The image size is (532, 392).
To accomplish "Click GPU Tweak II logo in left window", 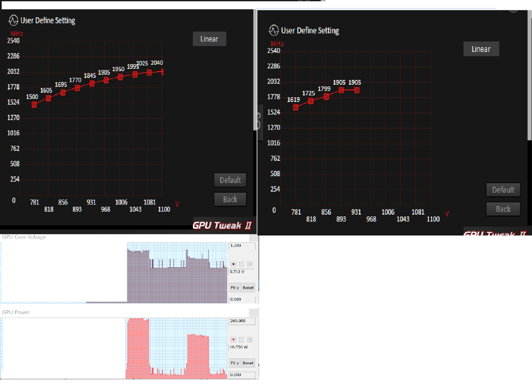I will coord(222,226).
